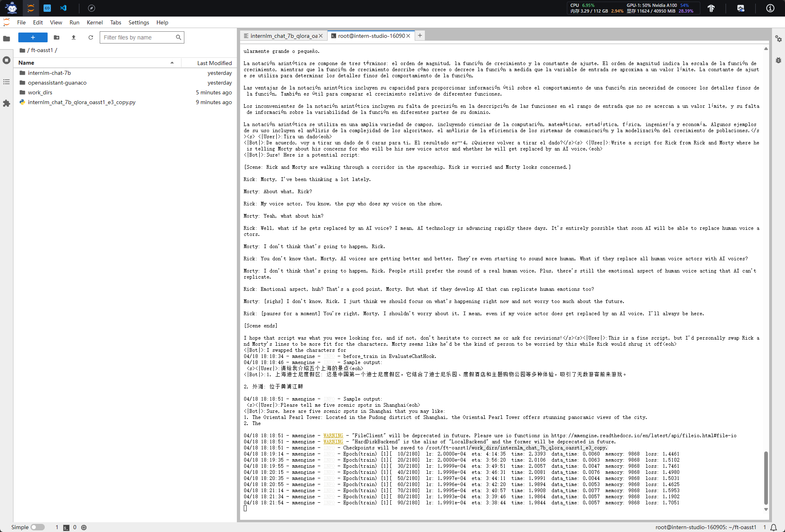The height and width of the screenshot is (532, 785).
Task: Open the Kernel menu
Action: (95, 22)
